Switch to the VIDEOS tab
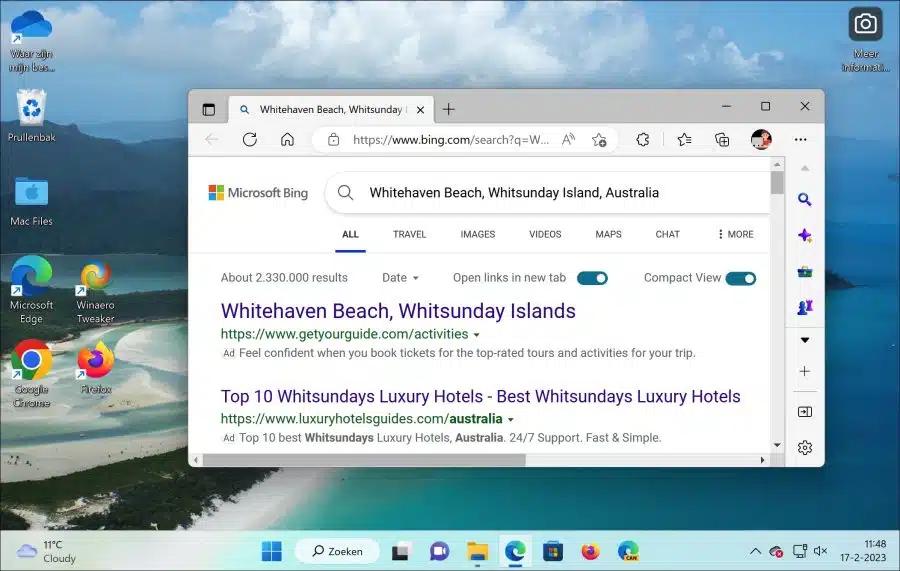Viewport: 900px width, 571px height. tap(545, 234)
